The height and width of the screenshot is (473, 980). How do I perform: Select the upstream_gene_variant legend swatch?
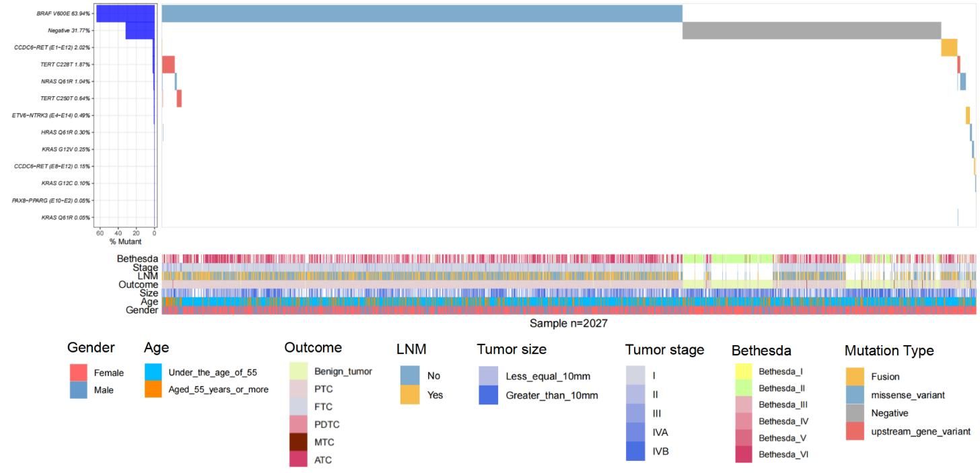click(x=855, y=431)
